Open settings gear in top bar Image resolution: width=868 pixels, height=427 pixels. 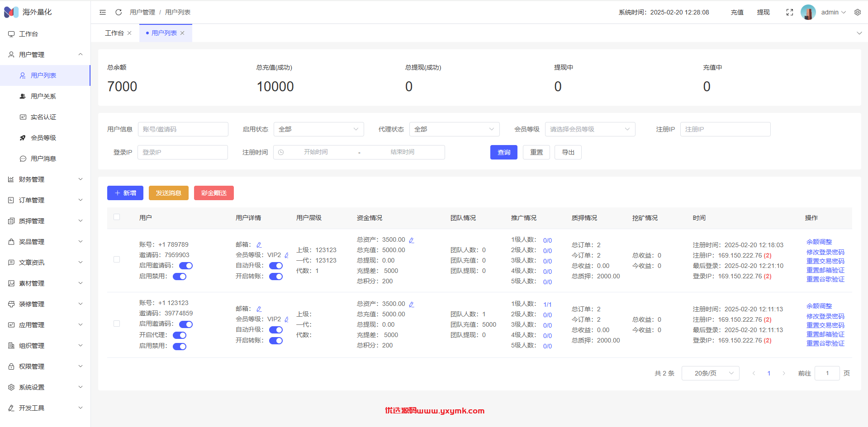858,12
